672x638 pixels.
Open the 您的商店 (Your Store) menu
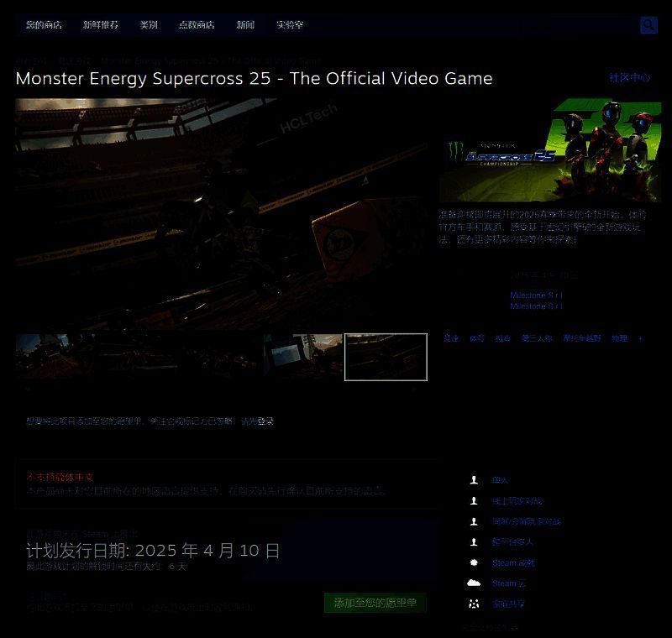tap(44, 25)
